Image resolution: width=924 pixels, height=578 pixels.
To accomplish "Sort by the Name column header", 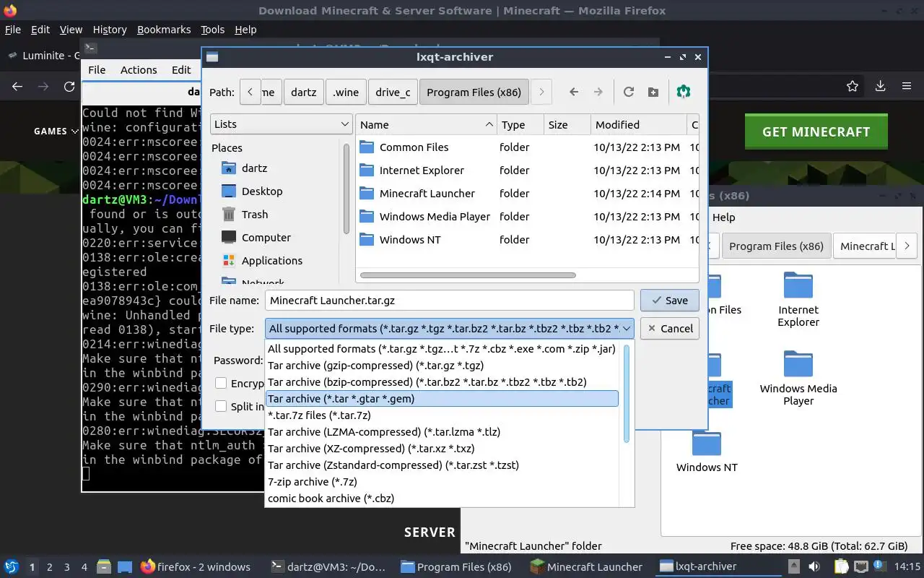I will point(427,124).
